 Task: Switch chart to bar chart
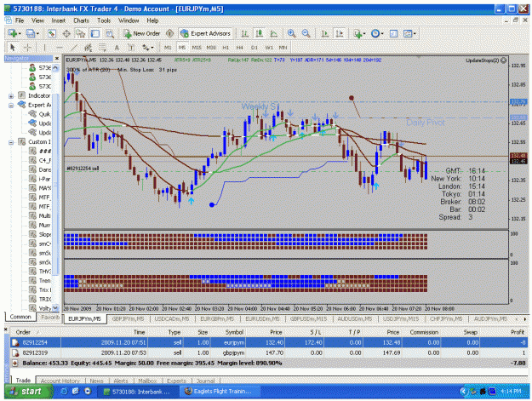point(244,33)
